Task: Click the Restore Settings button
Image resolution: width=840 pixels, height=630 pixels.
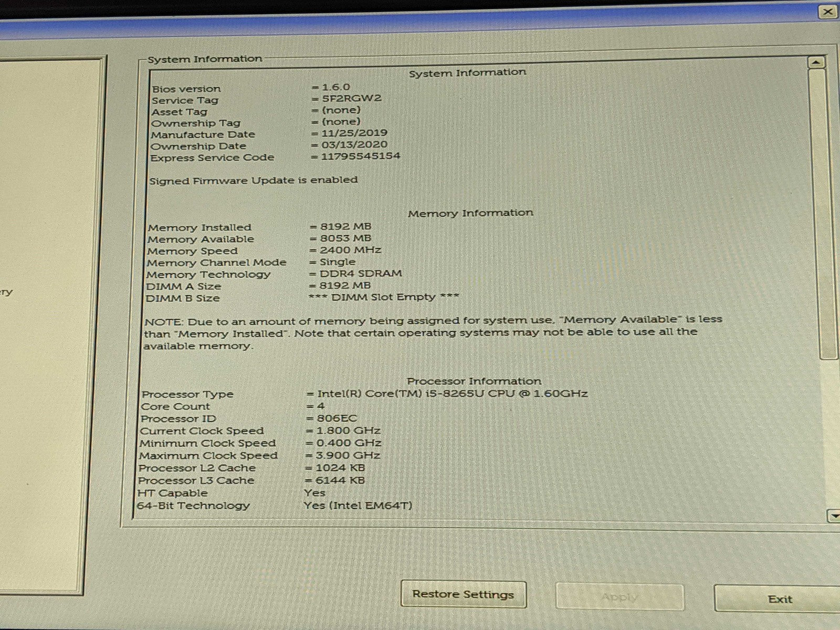Action: point(463,594)
